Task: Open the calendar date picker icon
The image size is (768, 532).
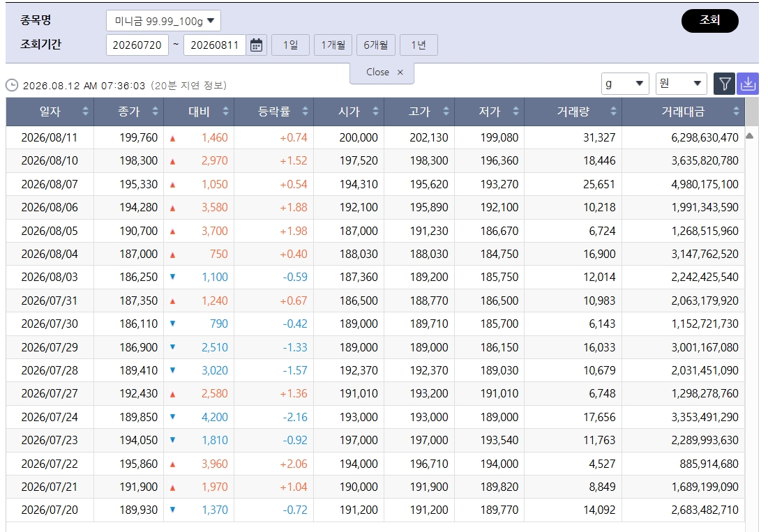Action: 256,45
